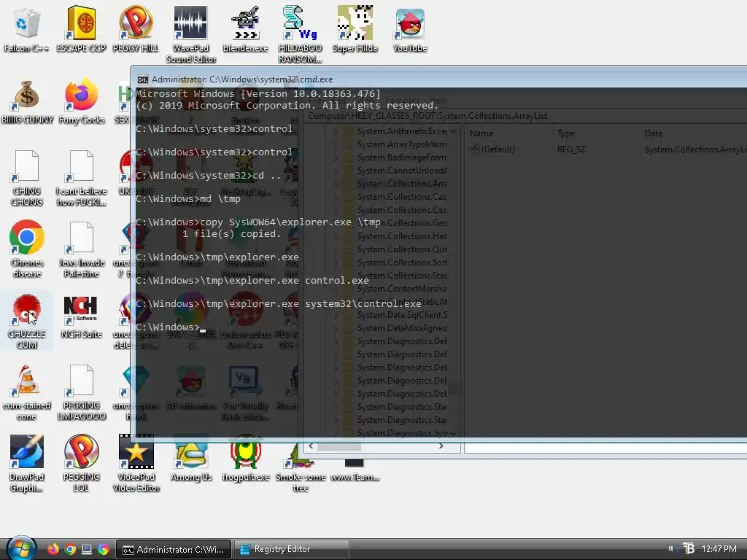Screen dimensions: 747x560
Task: Expand System.ArrayTypeMism key in Registry Editor
Action: coord(336,144)
